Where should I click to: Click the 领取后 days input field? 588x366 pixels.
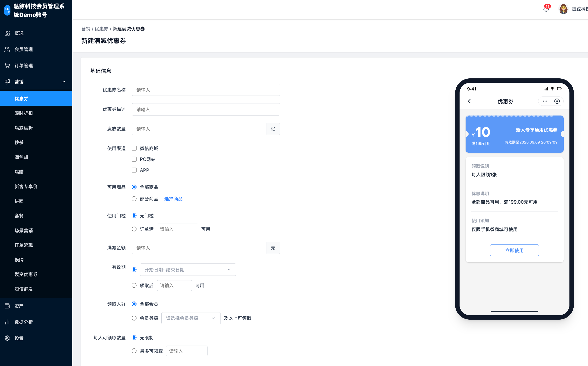click(174, 285)
